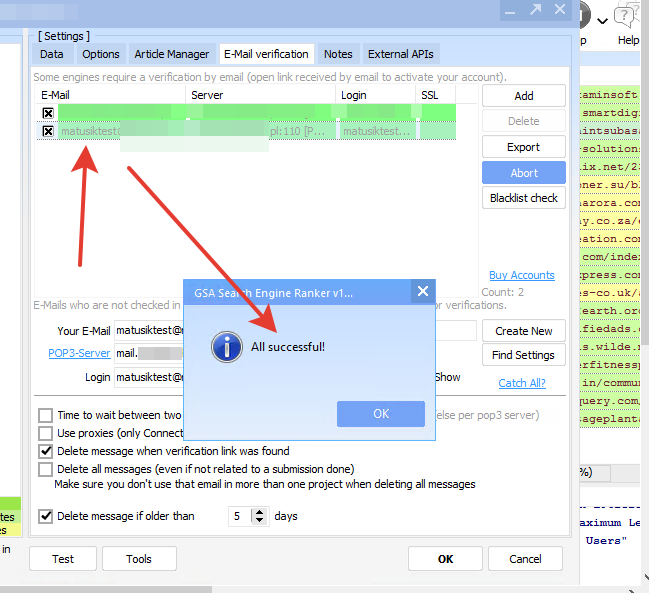
Task: Click the information icon in the dialog
Action: pyautogui.click(x=227, y=347)
